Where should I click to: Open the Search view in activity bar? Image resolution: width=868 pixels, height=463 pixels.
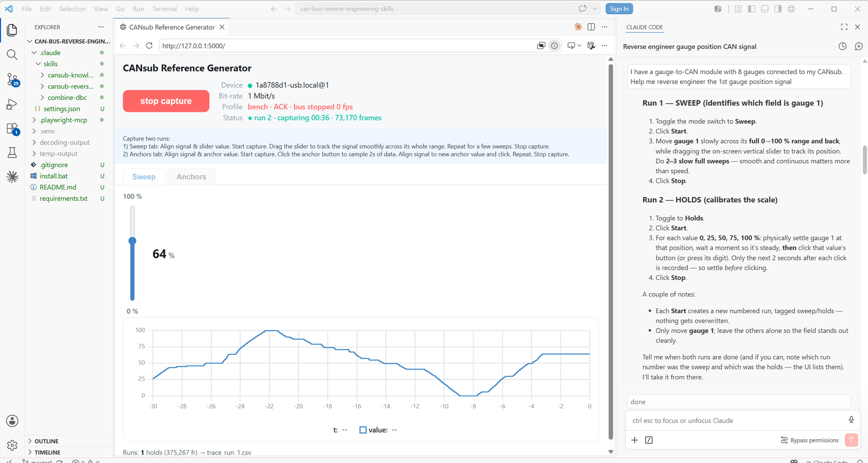click(12, 55)
